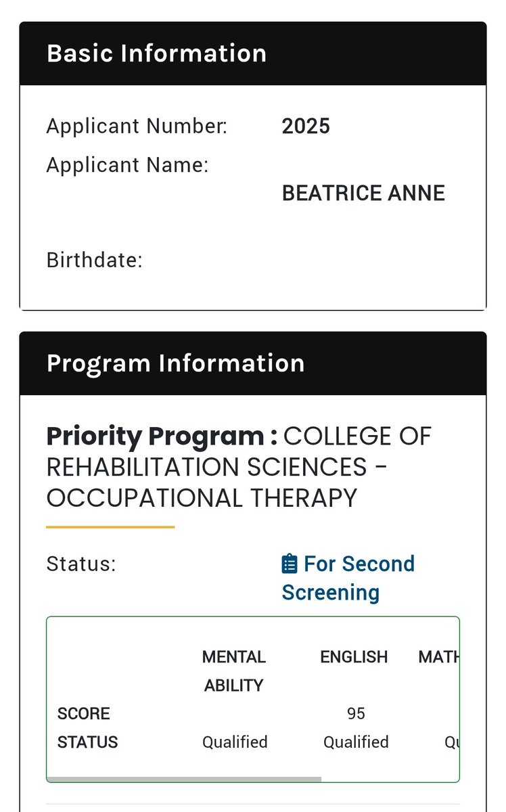506x812 pixels.
Task: Click the Status label above the table
Action: pyautogui.click(x=81, y=564)
